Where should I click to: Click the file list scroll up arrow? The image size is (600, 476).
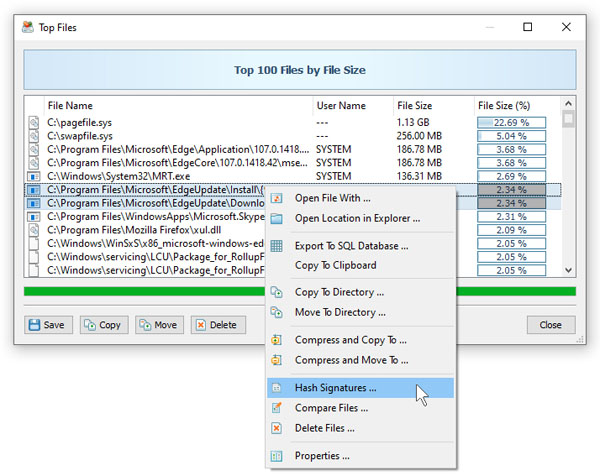pos(568,103)
